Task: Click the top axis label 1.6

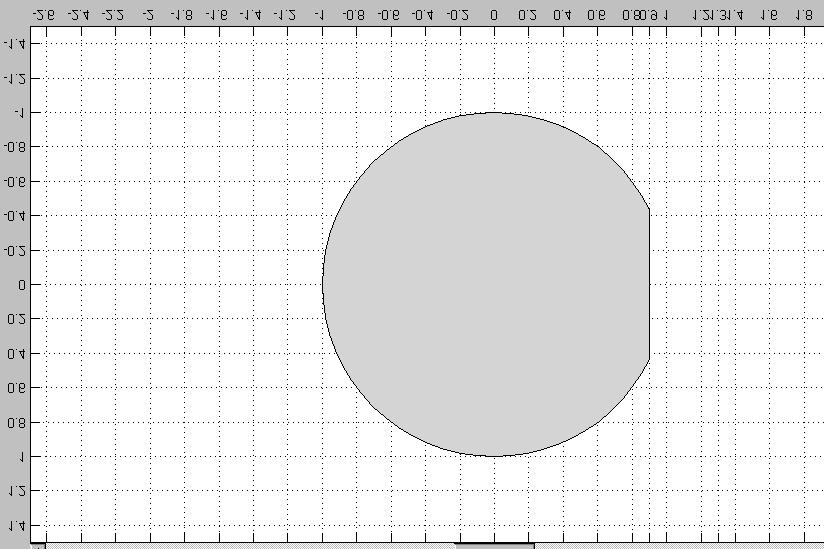Action: tap(768, 15)
